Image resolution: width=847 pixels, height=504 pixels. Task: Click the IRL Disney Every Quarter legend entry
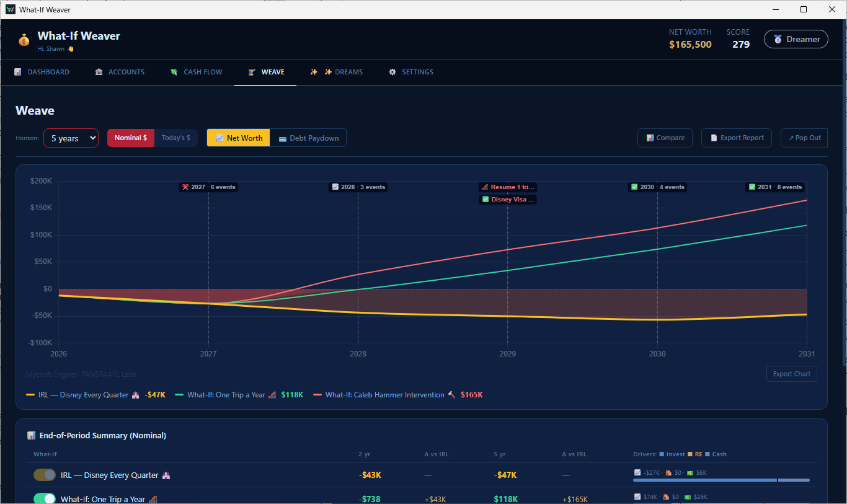(95, 395)
